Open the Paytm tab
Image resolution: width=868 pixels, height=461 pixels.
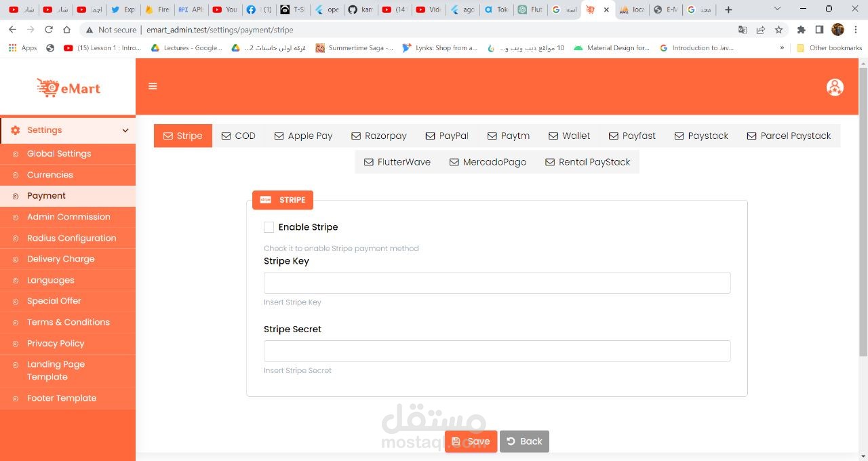click(x=509, y=136)
